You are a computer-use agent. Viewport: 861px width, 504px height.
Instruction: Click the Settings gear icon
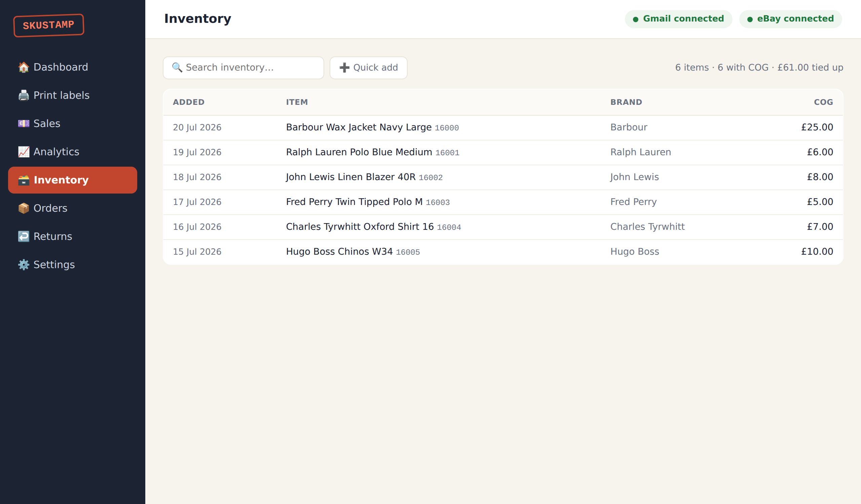[24, 265]
